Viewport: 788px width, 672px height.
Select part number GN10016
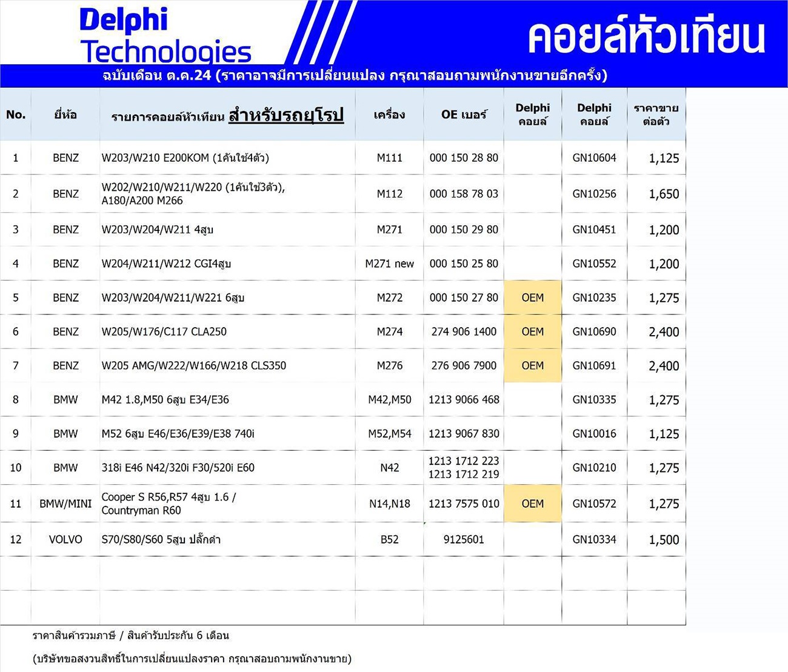pos(594,433)
